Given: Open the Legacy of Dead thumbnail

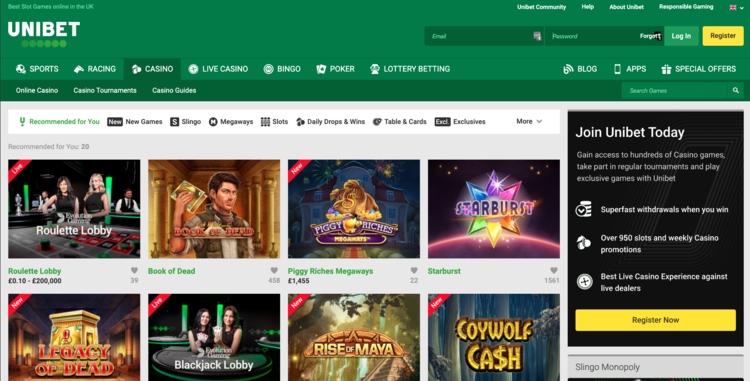Looking at the screenshot, I should tap(74, 337).
